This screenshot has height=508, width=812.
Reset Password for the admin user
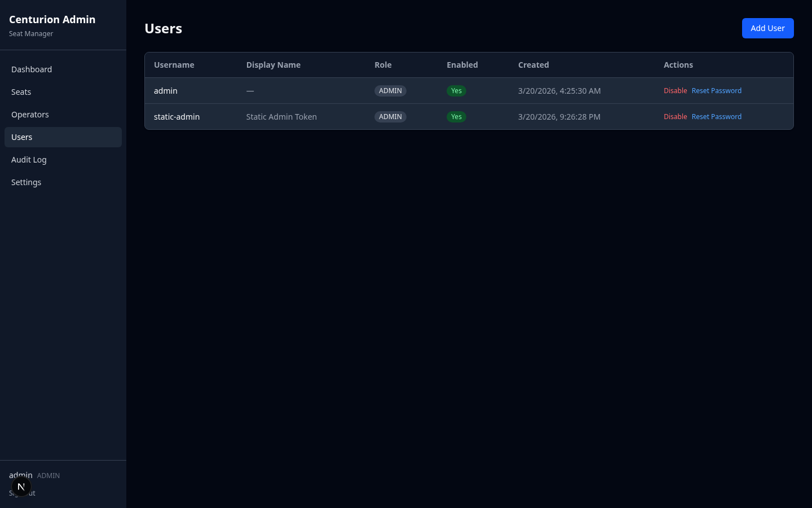point(716,90)
